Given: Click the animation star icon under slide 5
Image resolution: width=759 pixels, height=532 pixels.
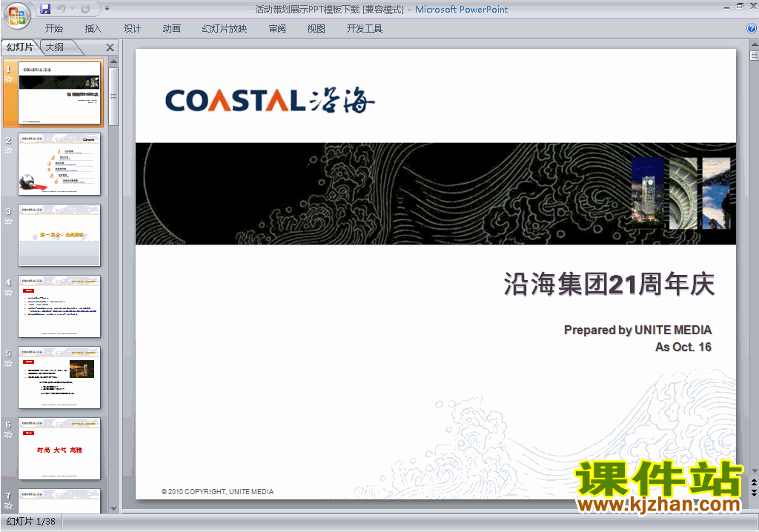Looking at the screenshot, I should 8,364.
